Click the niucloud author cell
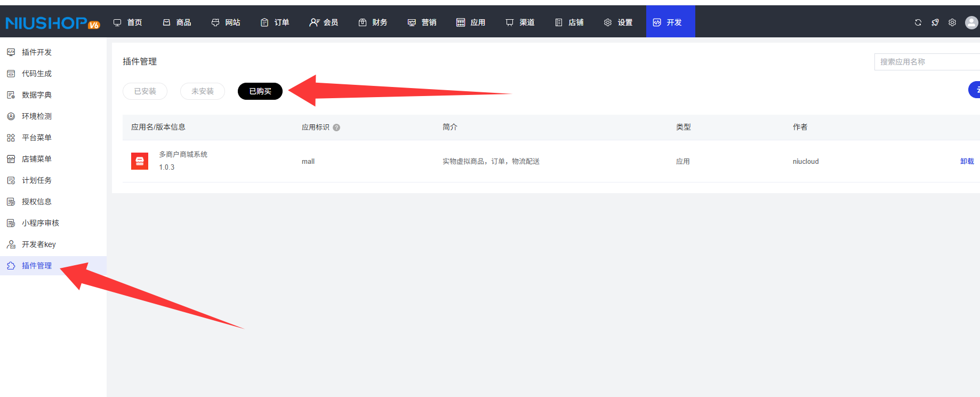Viewport: 980px width, 397px height. [x=806, y=161]
